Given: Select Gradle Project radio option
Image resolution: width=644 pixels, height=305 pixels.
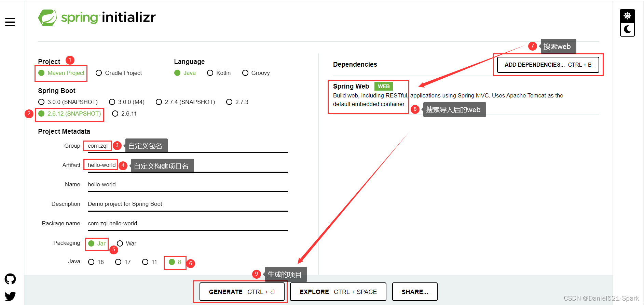Looking at the screenshot, I should [x=119, y=73].
